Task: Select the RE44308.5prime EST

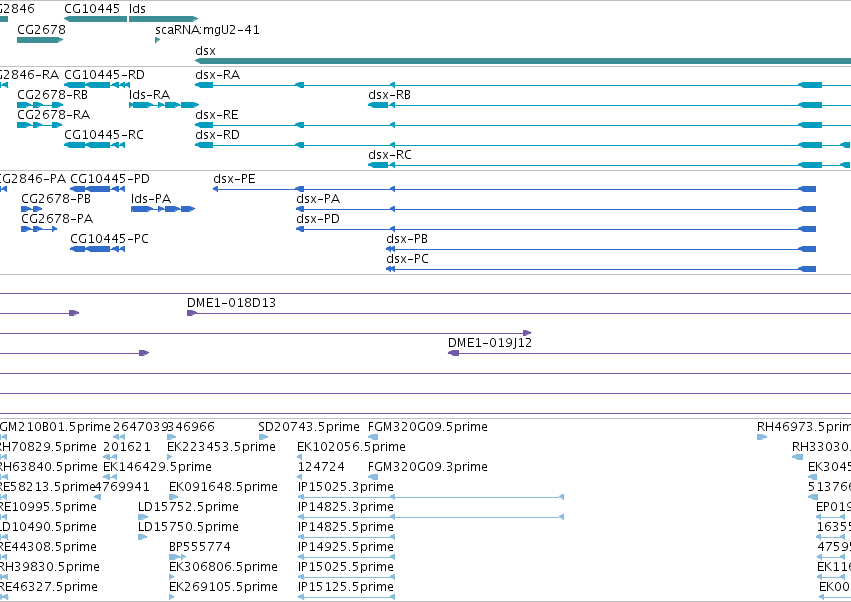Action: point(4,557)
